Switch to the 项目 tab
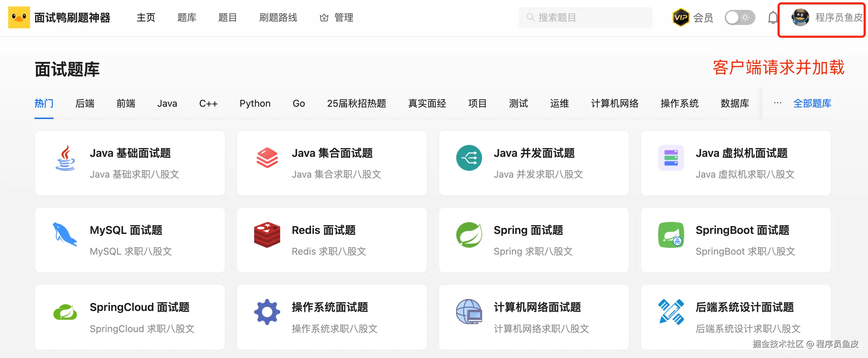The width and height of the screenshot is (868, 358). pos(478,103)
